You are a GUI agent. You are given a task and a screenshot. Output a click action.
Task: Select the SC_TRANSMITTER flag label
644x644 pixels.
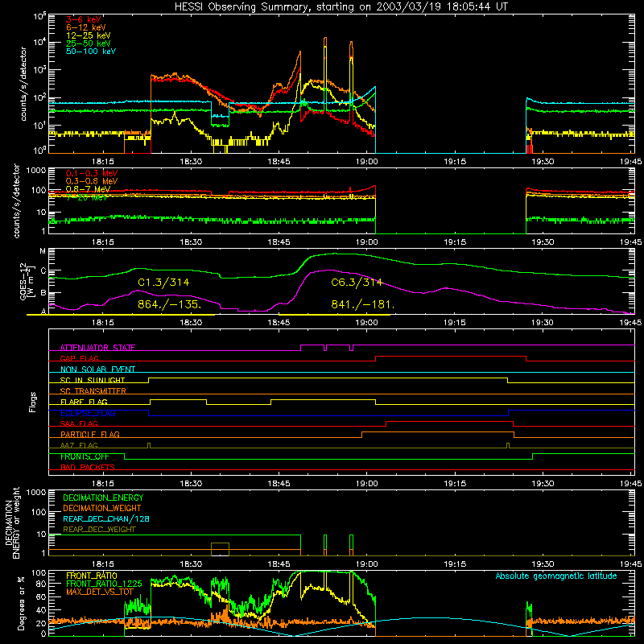93,391
